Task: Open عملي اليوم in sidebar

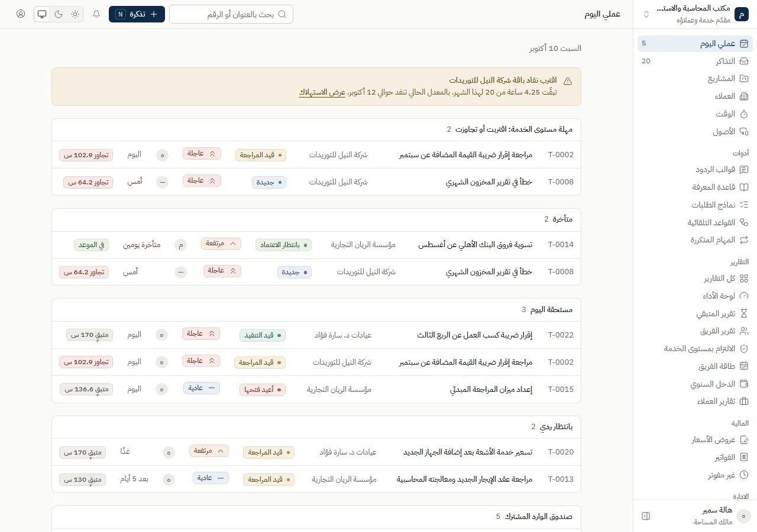Action: tap(695, 43)
